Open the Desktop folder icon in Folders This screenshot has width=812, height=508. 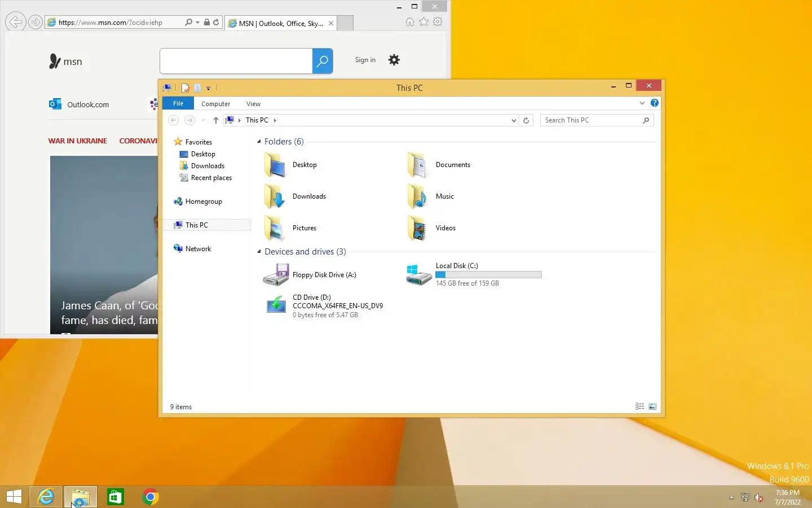(x=275, y=165)
